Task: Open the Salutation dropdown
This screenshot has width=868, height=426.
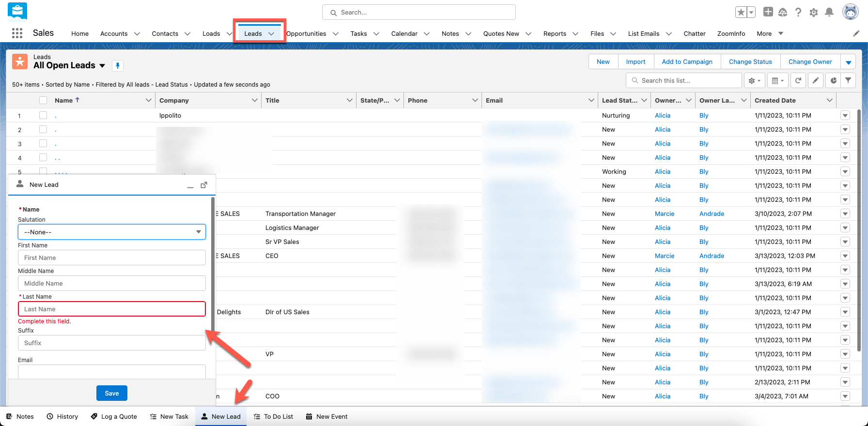Action: point(112,232)
